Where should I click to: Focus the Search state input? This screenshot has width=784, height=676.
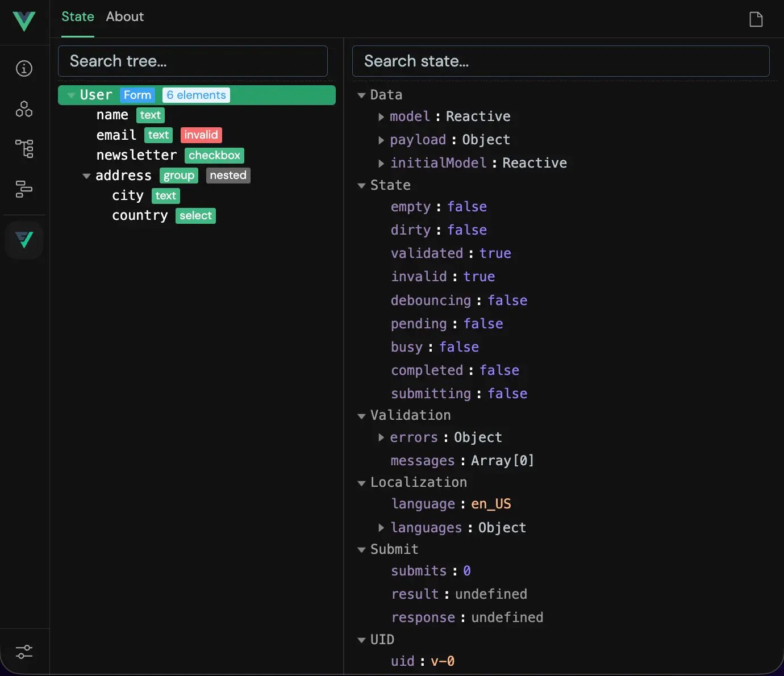[x=561, y=61]
